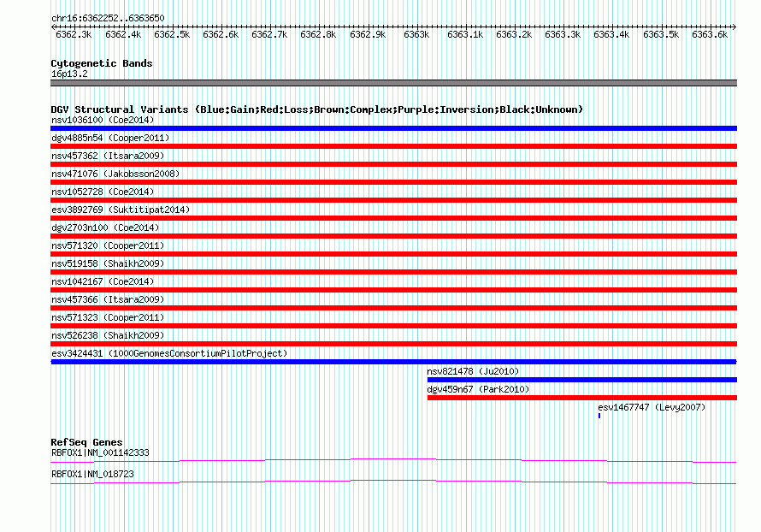This screenshot has width=761, height=532.
Task: Click the red bar under nsv519158
Action: point(393,272)
